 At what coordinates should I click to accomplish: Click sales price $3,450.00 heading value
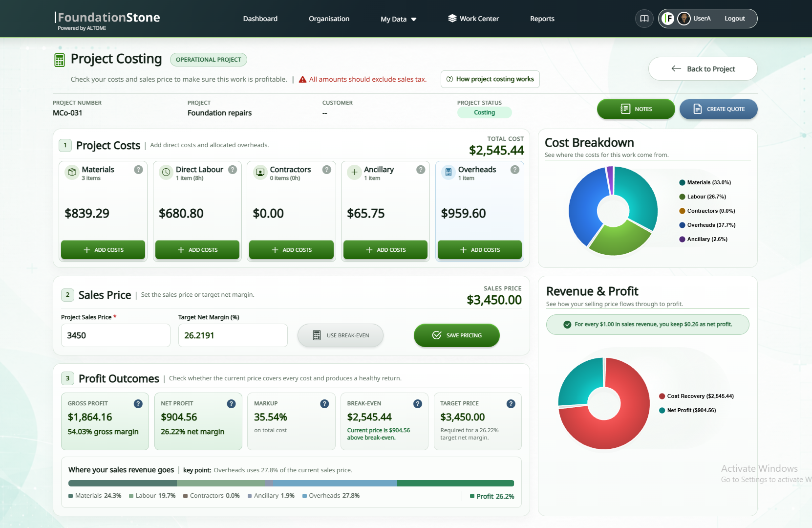click(x=494, y=300)
